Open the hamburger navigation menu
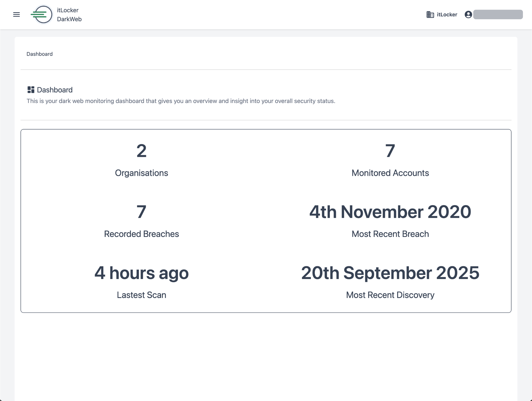Screen dimensions: 532x401 (16, 15)
